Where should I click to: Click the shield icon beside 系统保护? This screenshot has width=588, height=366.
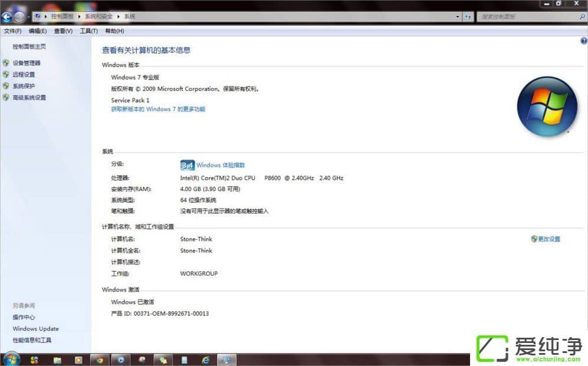(x=6, y=86)
